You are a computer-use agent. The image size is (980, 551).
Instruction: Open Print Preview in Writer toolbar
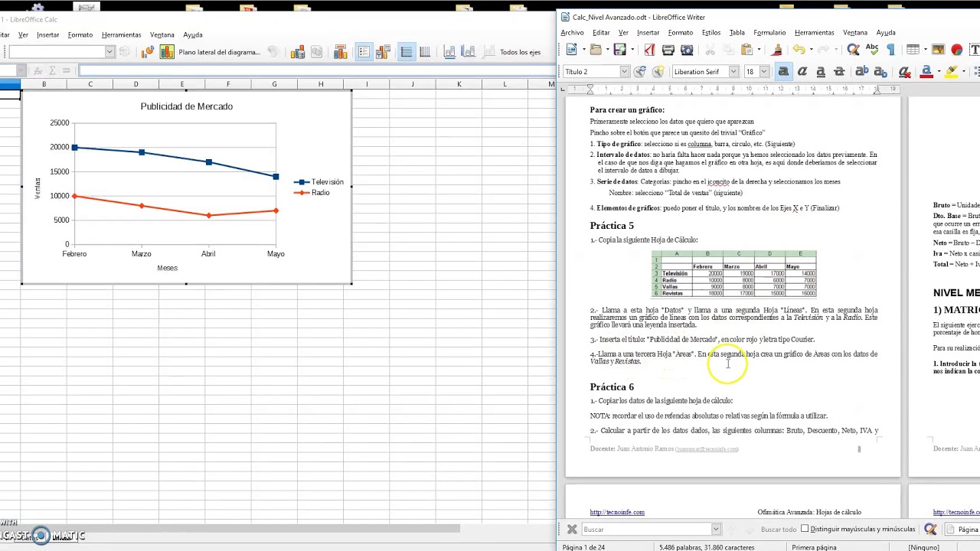(687, 50)
